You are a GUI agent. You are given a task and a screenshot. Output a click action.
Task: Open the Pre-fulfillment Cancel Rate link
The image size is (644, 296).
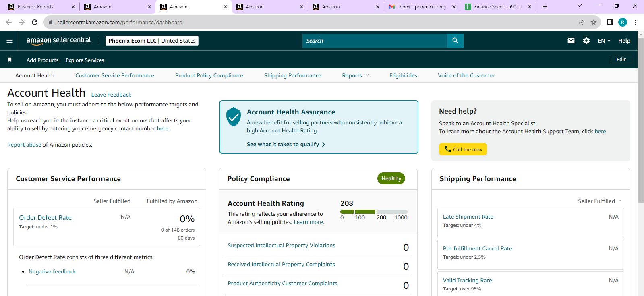point(477,248)
